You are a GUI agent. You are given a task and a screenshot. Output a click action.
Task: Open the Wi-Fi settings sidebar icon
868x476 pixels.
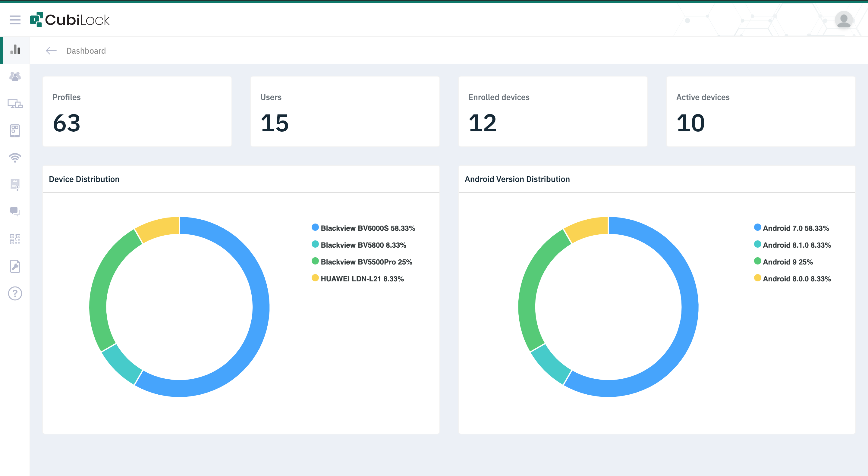15,158
